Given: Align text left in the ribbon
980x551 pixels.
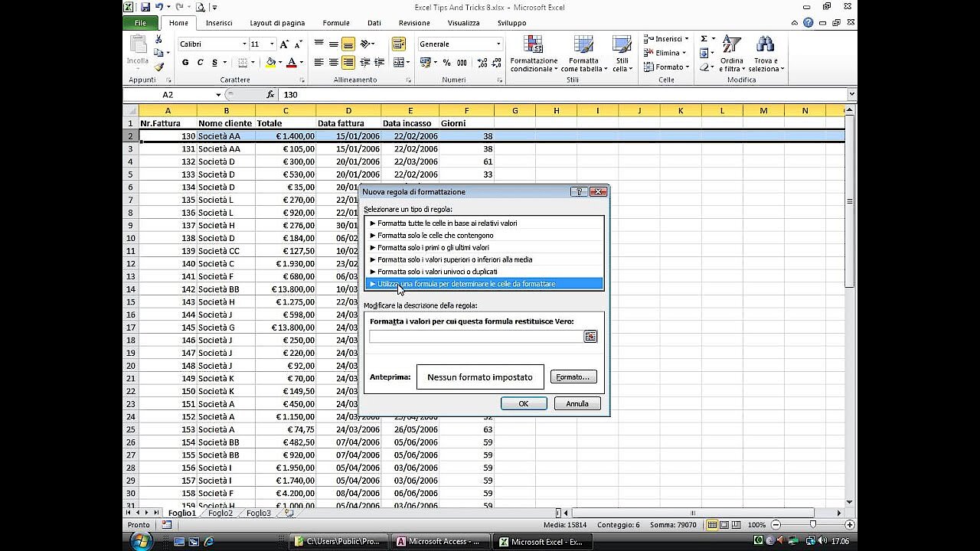Looking at the screenshot, I should click(x=319, y=63).
